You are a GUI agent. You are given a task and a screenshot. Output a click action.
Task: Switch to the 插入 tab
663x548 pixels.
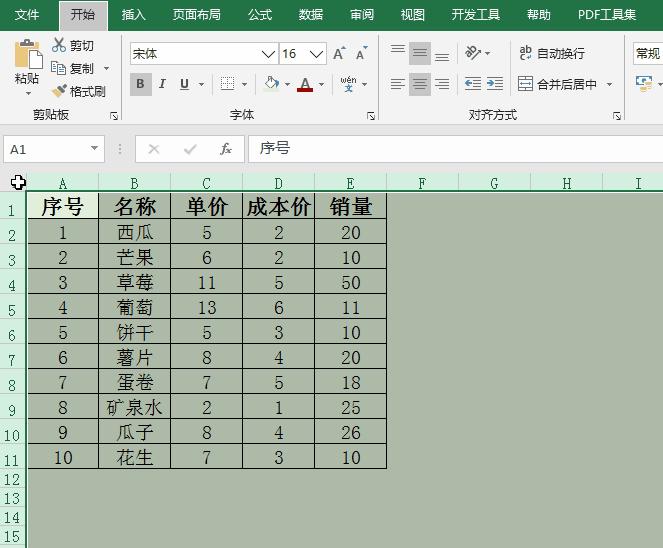134,15
